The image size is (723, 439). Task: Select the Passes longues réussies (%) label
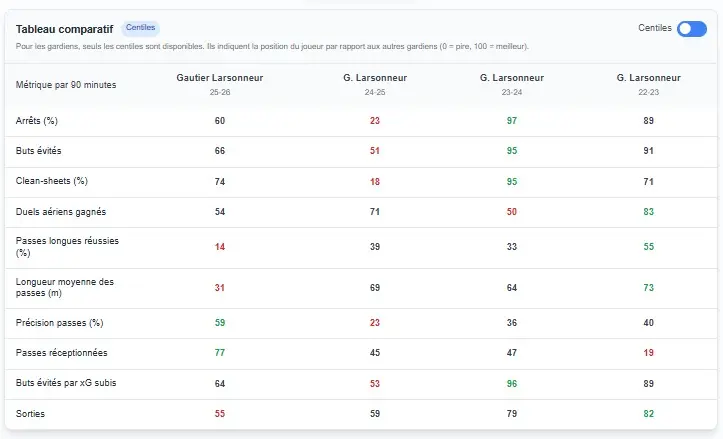[x=68, y=247]
